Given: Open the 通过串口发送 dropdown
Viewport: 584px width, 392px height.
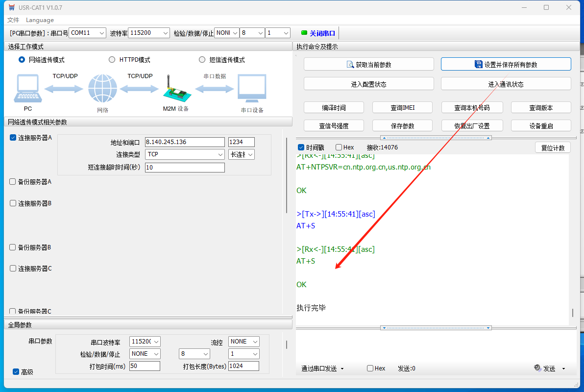Looking at the screenshot, I should tap(322, 368).
